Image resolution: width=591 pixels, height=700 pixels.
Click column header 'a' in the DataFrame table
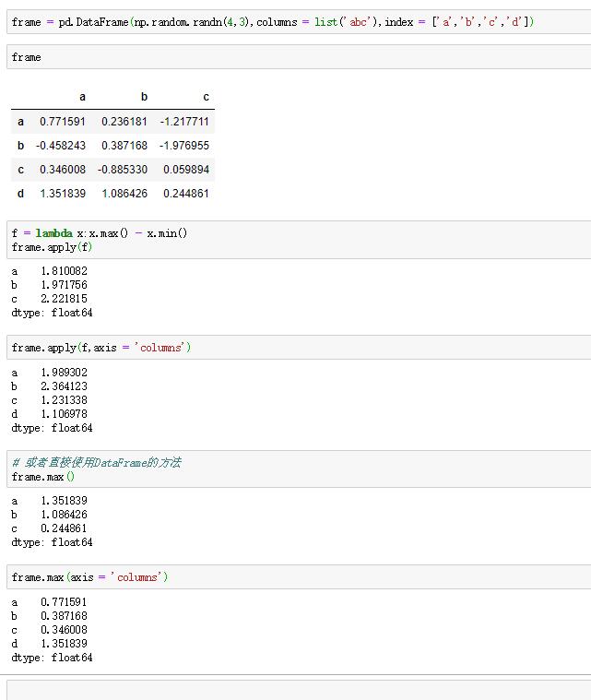[x=82, y=97]
